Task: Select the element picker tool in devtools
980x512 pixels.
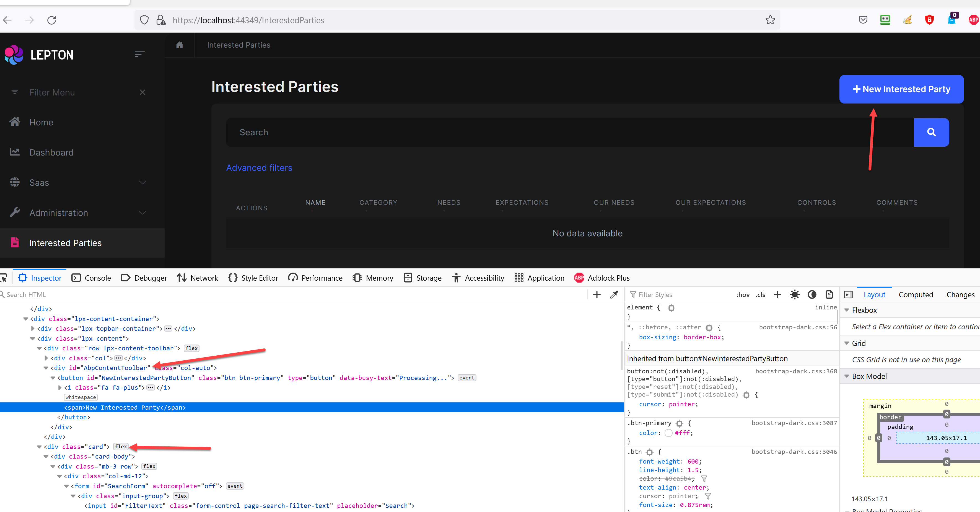Action: 4,278
